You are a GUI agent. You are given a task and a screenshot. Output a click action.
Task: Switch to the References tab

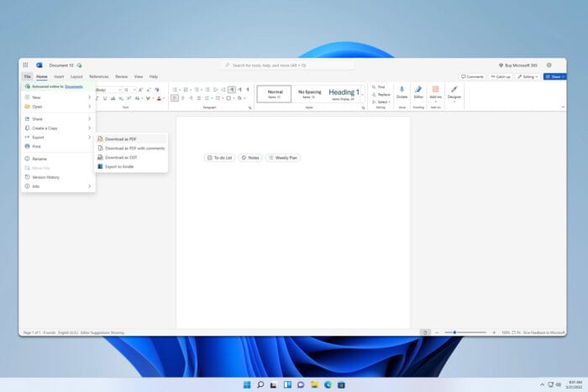pyautogui.click(x=99, y=76)
